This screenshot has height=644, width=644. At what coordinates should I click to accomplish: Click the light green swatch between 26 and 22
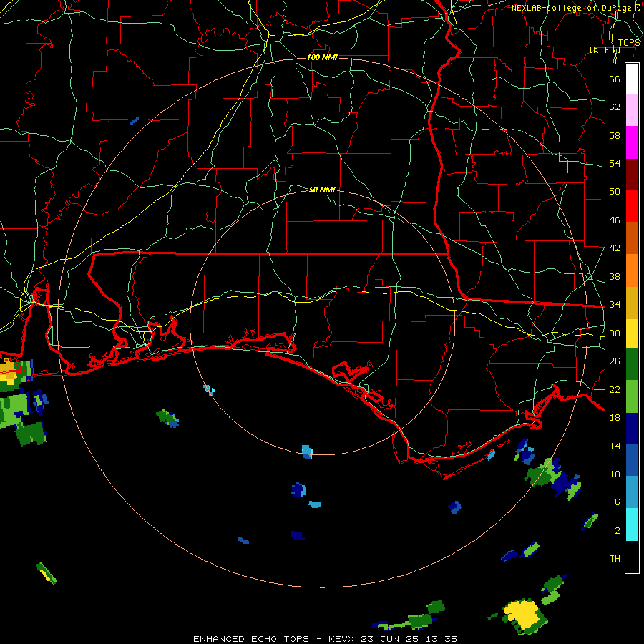coord(632,396)
